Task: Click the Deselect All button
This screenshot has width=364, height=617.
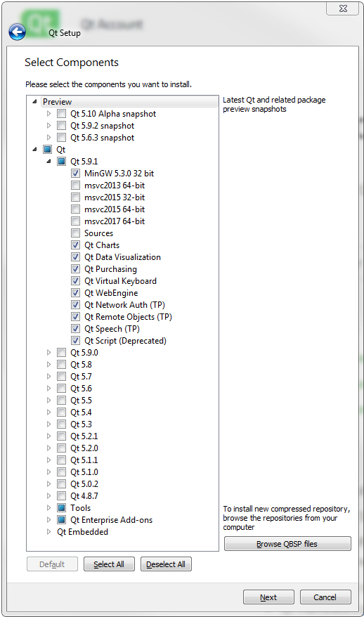Action: (x=166, y=564)
